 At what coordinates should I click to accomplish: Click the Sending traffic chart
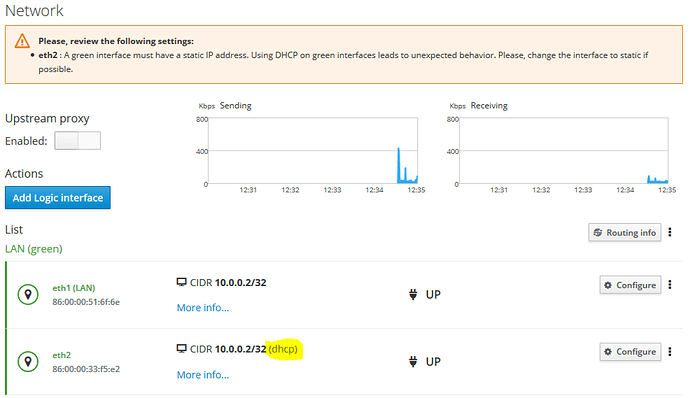[313, 151]
